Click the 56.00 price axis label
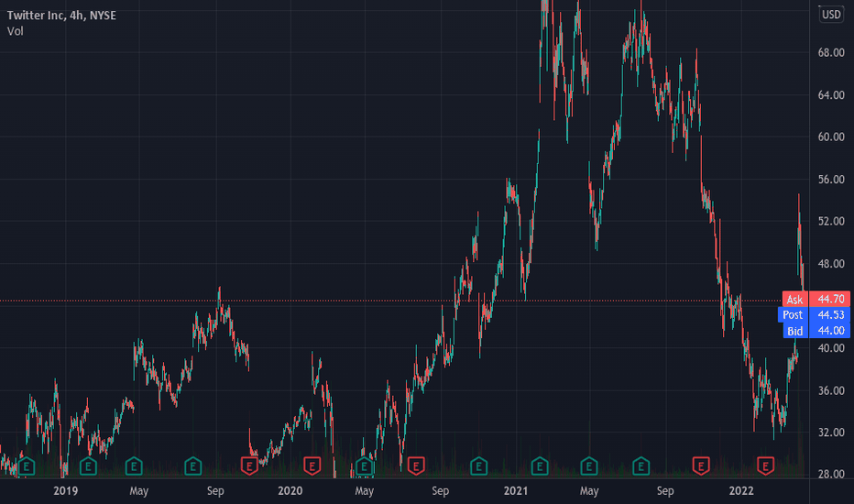Screen dimensions: 854x504 coord(831,180)
